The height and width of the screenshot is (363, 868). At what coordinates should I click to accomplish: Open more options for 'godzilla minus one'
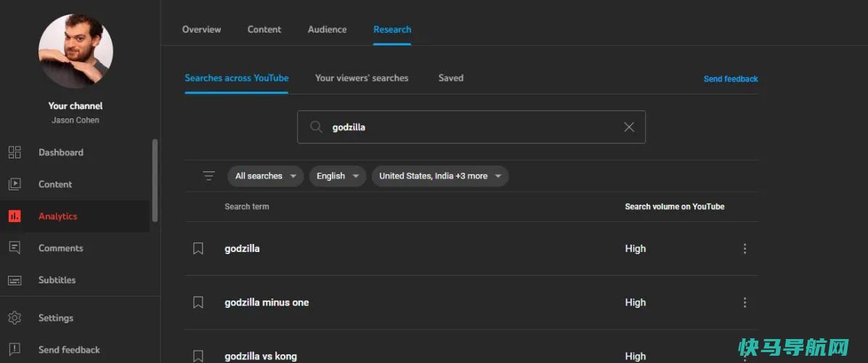click(745, 302)
